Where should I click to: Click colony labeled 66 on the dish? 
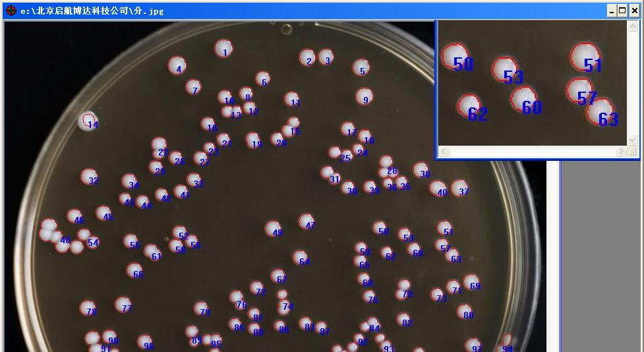pyautogui.click(x=134, y=271)
